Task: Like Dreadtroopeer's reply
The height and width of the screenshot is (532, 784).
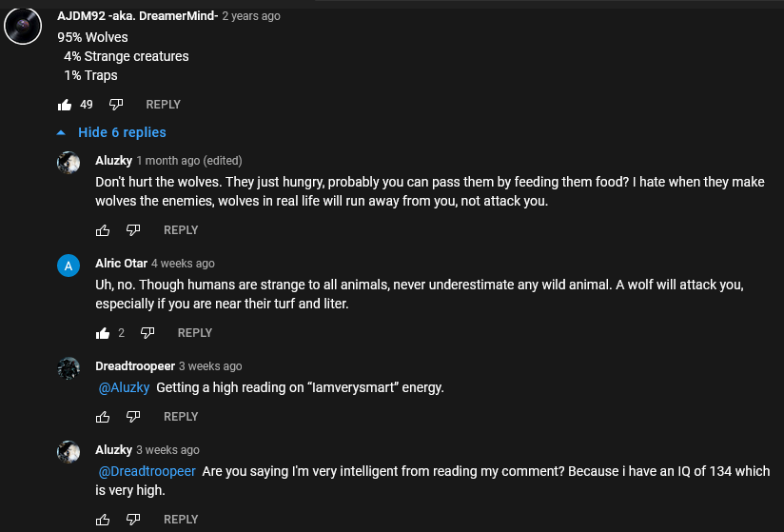Action: point(103,417)
